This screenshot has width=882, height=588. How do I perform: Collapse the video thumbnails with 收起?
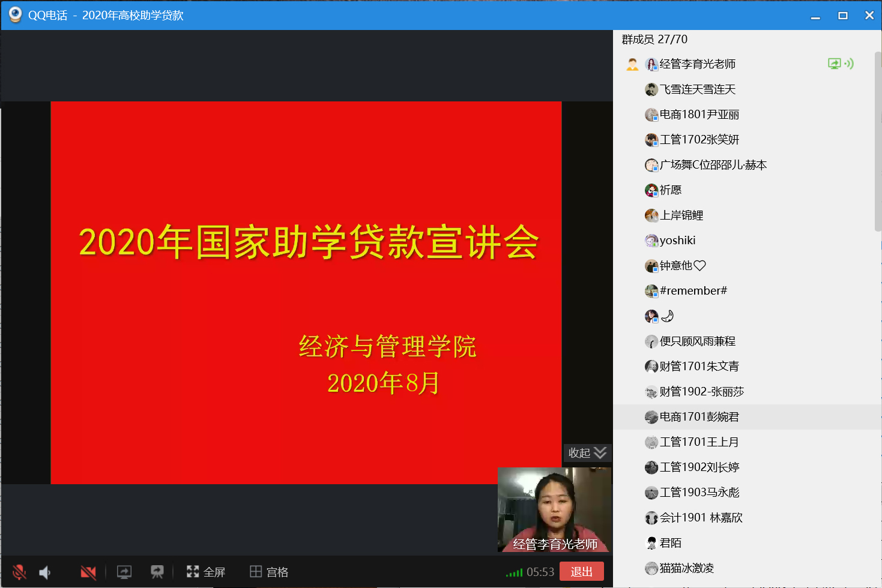tap(587, 453)
